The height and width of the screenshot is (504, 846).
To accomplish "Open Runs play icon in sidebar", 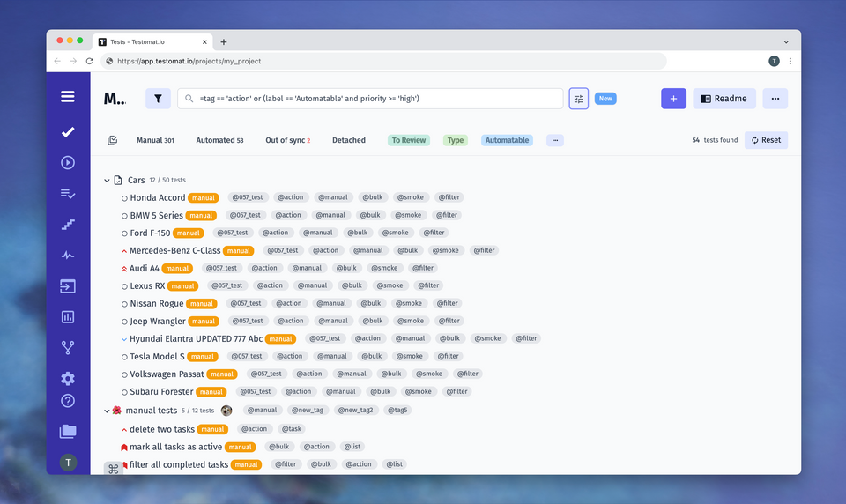I will coord(68,162).
